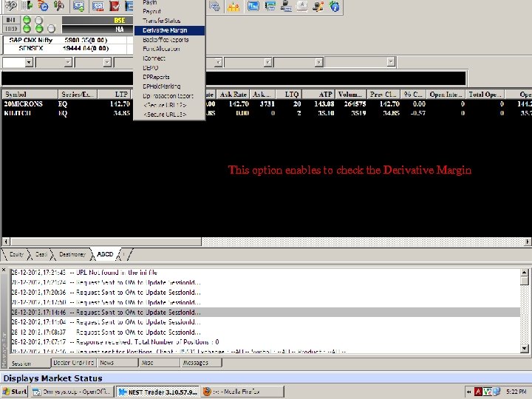Switch to NEST Trader taskbar button

158,392
